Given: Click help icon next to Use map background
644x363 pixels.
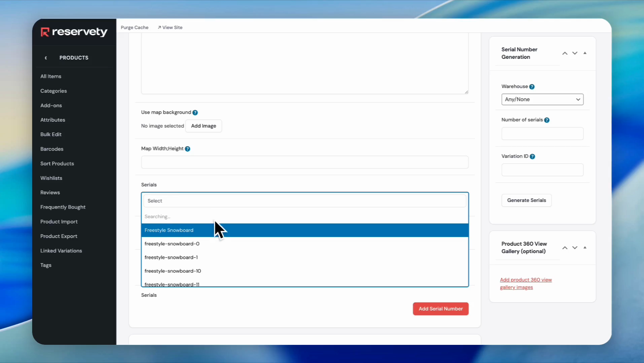Looking at the screenshot, I should [x=195, y=113].
